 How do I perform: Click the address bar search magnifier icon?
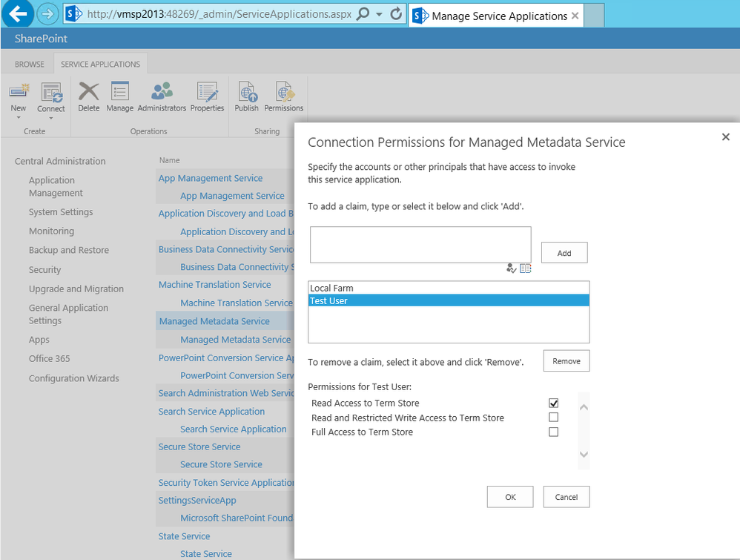(x=363, y=13)
